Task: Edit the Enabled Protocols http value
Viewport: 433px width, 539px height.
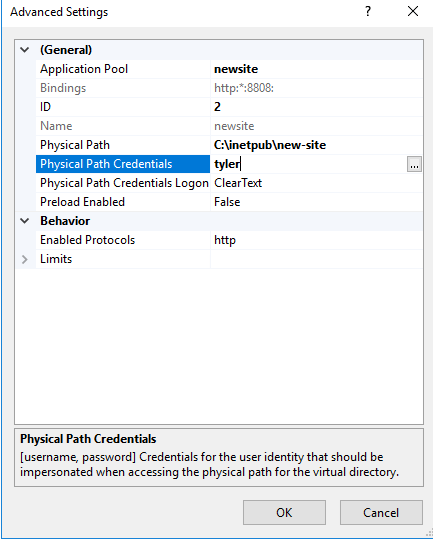Action: (x=317, y=240)
